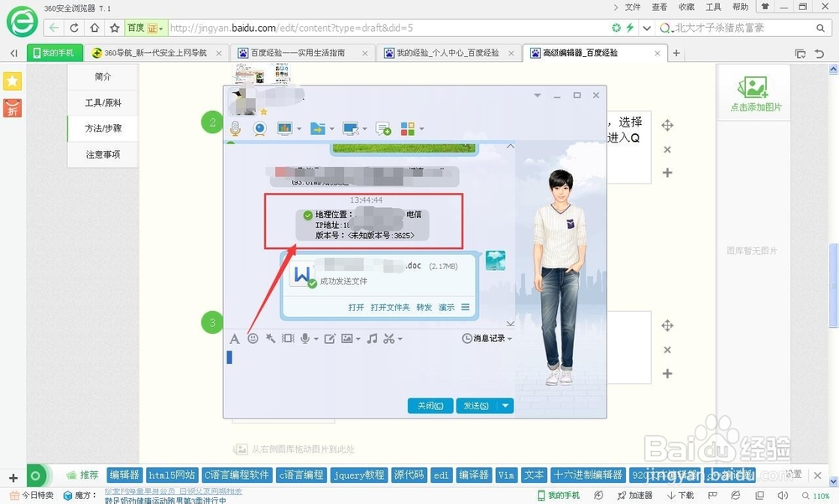Click the send picture icon
This screenshot has height=504, width=839.
pyautogui.click(x=347, y=338)
